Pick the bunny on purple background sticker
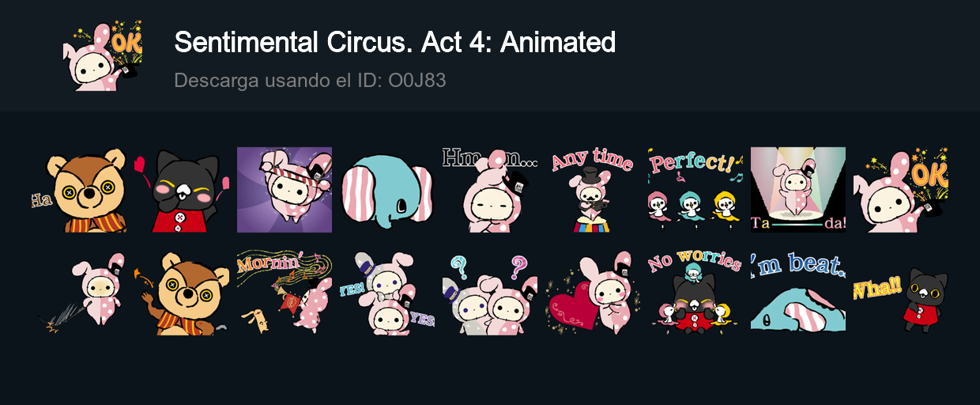The image size is (980, 405). [x=285, y=190]
